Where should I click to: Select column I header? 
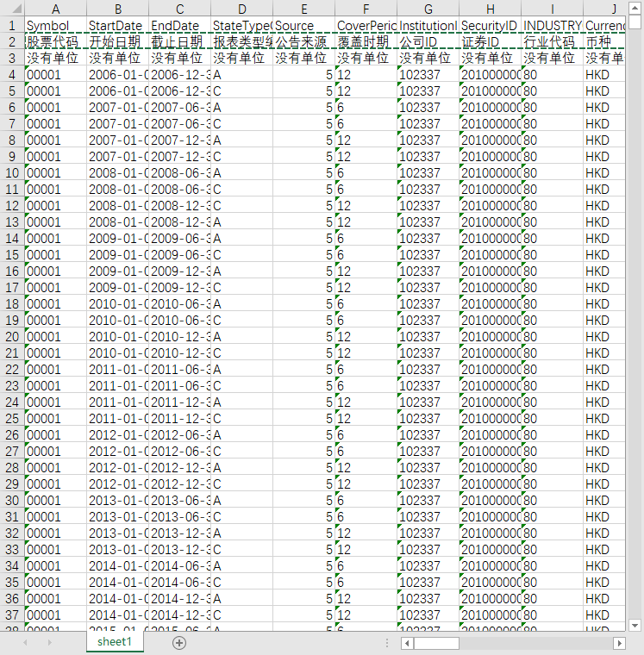point(552,9)
